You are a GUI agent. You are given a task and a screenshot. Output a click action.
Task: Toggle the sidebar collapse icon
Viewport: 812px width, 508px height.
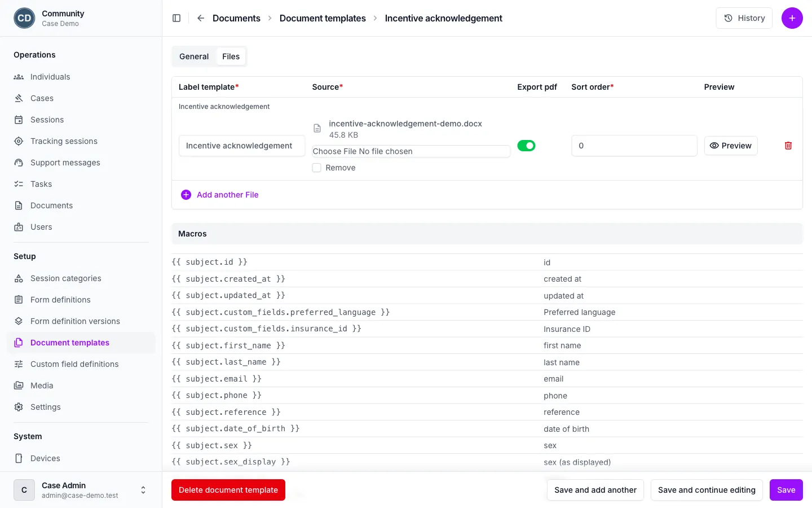pyautogui.click(x=176, y=18)
